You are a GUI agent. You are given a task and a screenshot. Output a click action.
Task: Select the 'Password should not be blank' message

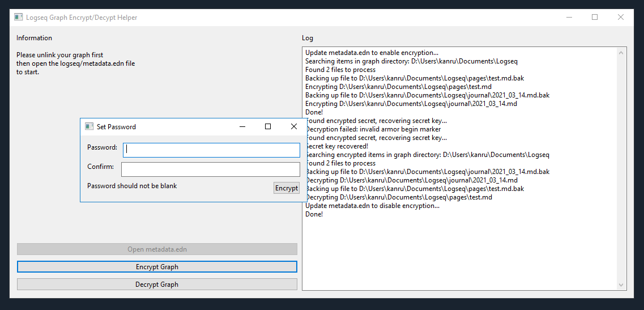(x=132, y=186)
